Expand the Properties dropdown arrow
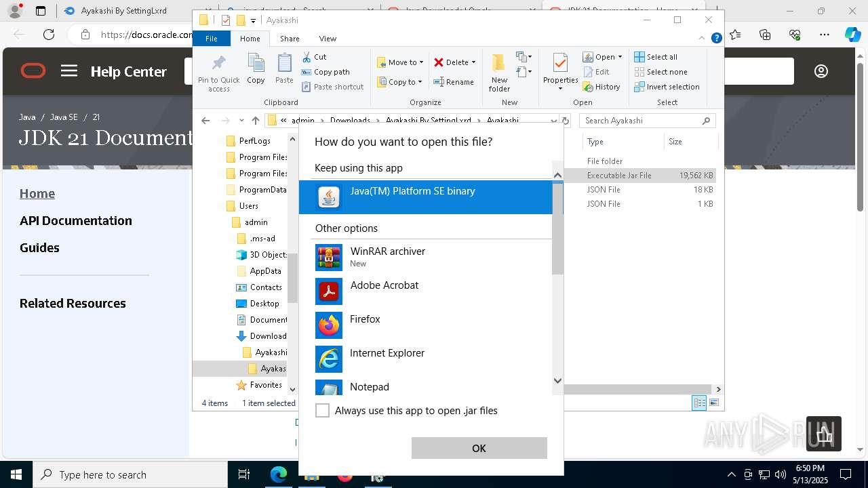Screen dimensions: 868x488 coord(560,88)
